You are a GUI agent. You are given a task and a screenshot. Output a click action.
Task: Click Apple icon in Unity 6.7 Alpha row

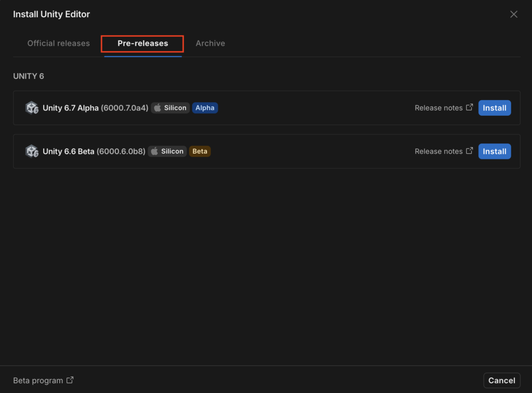click(157, 107)
